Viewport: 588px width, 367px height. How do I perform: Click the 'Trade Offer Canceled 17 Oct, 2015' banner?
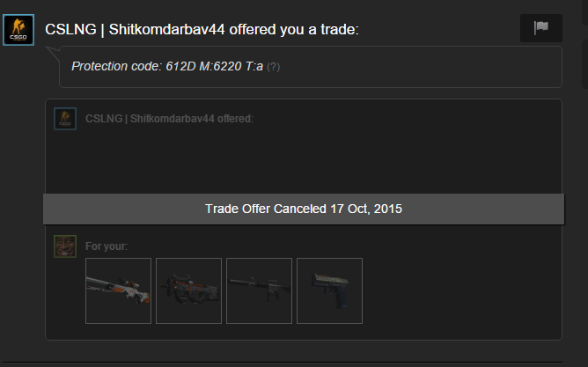tap(304, 209)
